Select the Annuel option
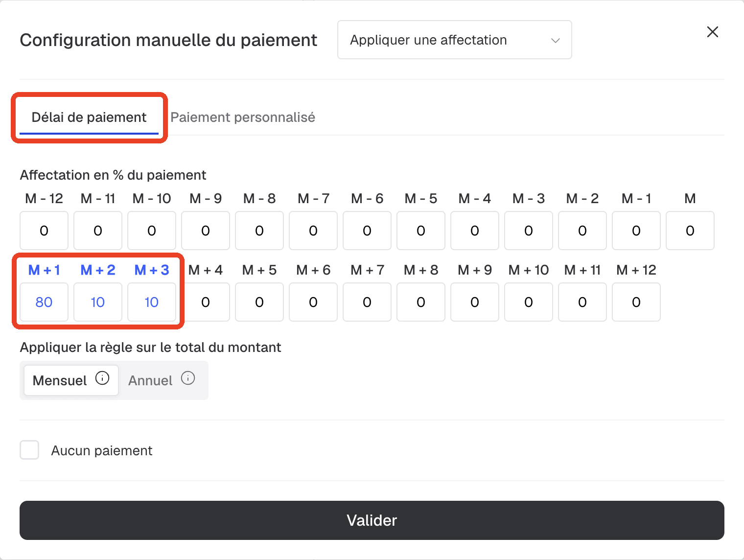Viewport: 744px width, 560px height. tap(162, 380)
